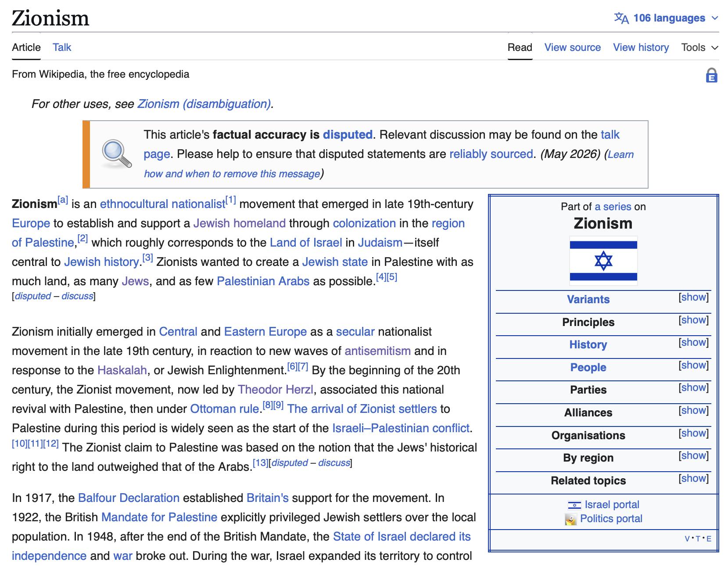Click 'Learn how and when to remove this message'
This screenshot has height=566, width=728.
(389, 164)
